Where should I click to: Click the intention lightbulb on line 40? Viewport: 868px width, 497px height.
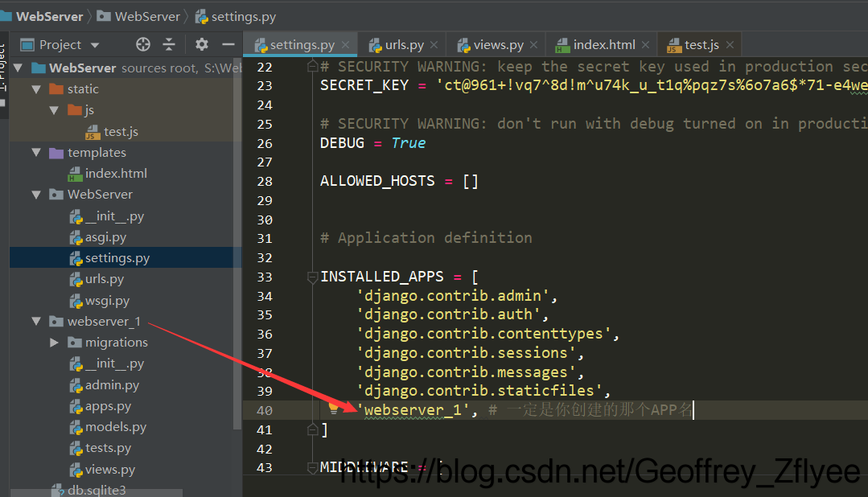333,409
